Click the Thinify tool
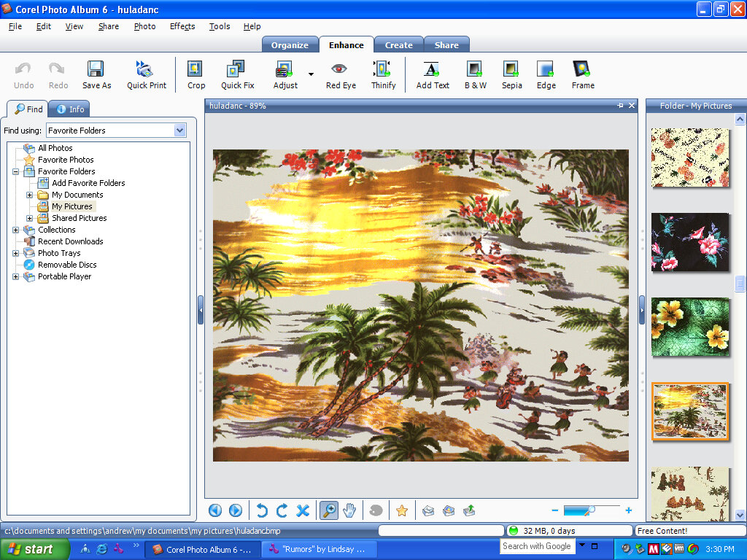Viewport: 747px width, 560px height. tap(383, 74)
